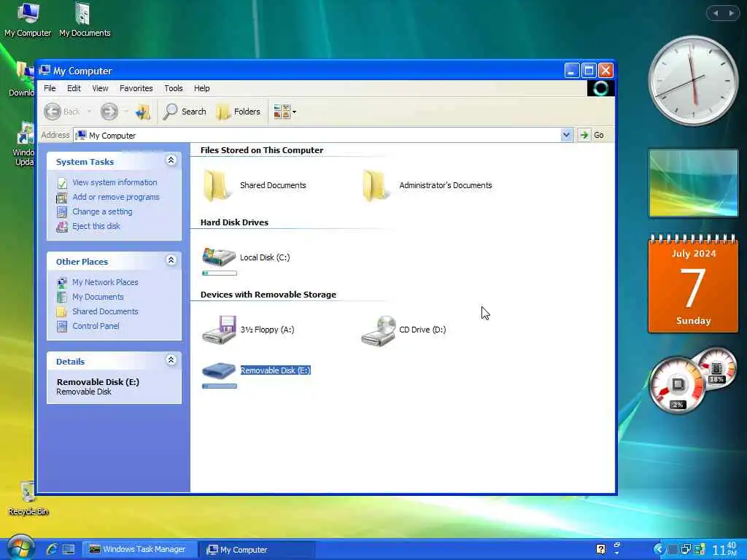The image size is (747, 560).
Task: Select the Removable Disk (E:) drive icon
Action: [x=219, y=370]
